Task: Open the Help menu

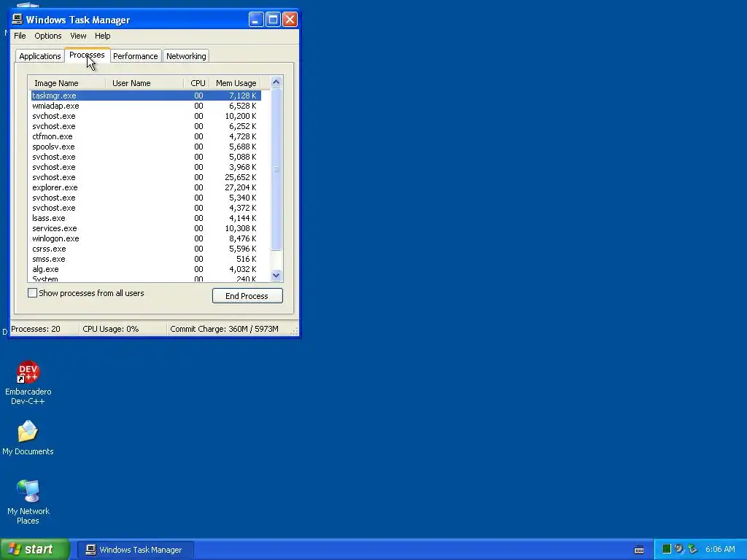Action: [102, 36]
